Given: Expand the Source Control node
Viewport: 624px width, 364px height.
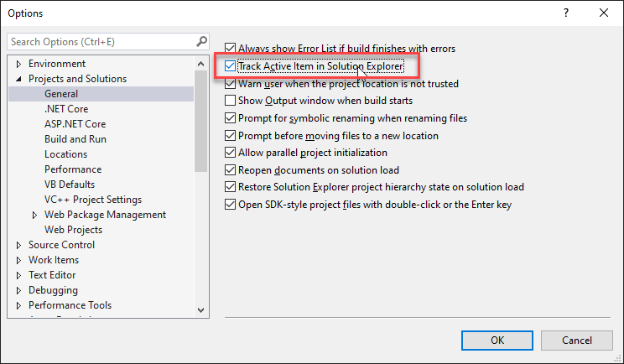Looking at the screenshot, I should [19, 245].
